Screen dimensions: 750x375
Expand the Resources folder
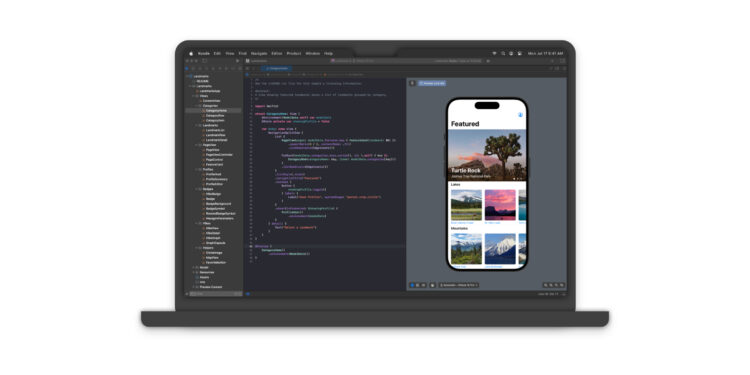(x=193, y=272)
